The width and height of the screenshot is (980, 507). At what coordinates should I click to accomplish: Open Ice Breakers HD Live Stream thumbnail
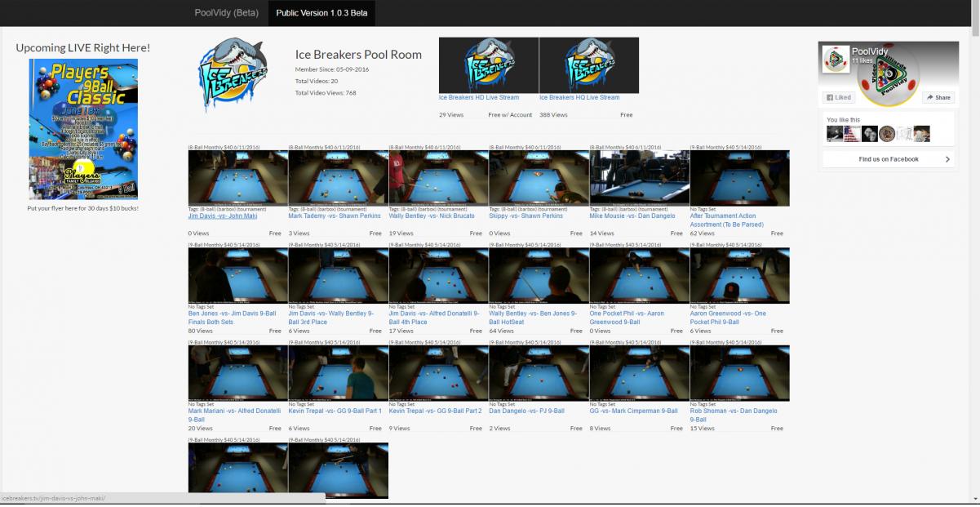pos(488,65)
